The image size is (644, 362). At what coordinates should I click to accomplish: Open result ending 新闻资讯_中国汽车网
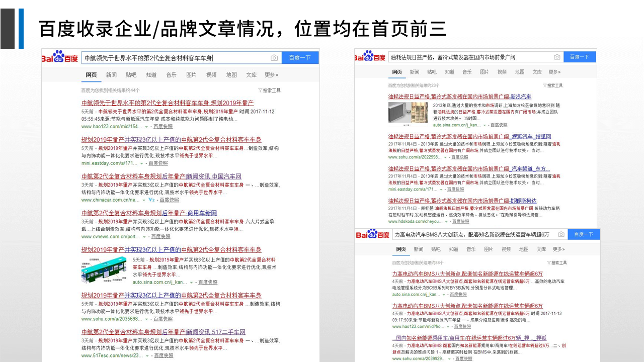162,176
